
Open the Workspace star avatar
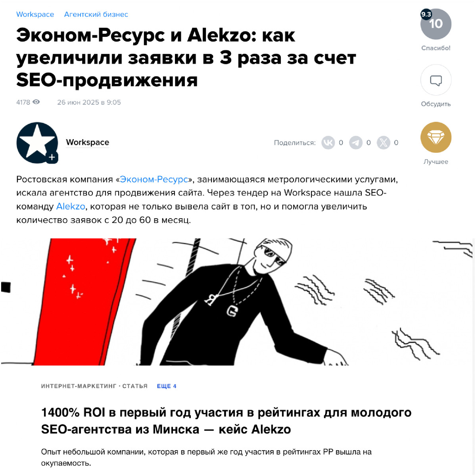tap(37, 142)
